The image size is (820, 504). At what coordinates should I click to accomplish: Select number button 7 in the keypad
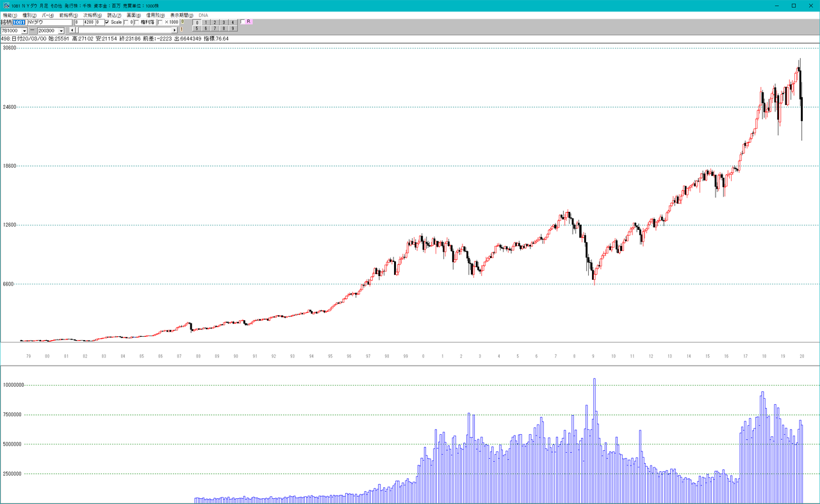coord(215,28)
